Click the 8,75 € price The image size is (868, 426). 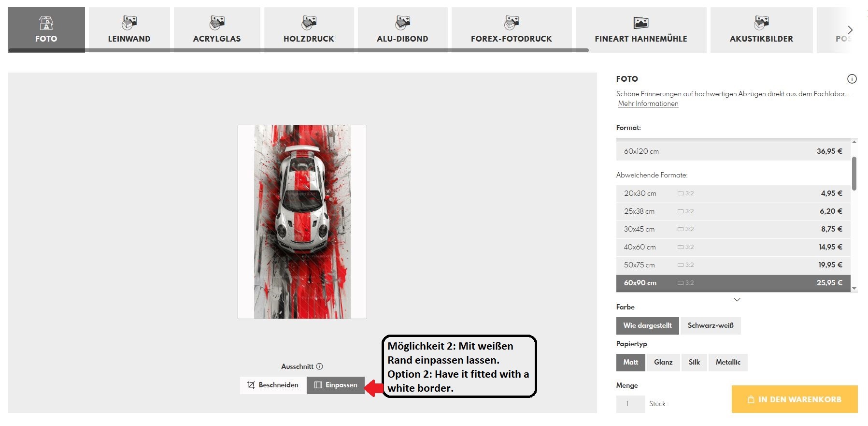[831, 229]
